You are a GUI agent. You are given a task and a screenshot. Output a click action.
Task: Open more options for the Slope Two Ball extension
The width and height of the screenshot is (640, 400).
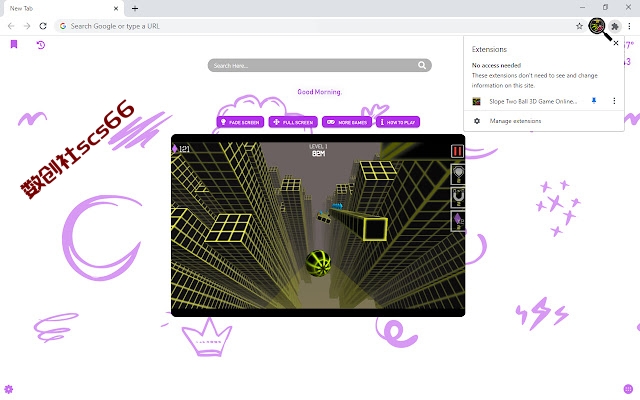pos(614,101)
